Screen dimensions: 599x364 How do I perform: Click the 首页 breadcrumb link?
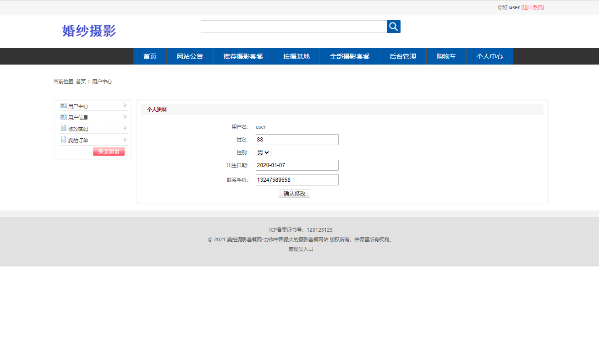click(x=81, y=81)
